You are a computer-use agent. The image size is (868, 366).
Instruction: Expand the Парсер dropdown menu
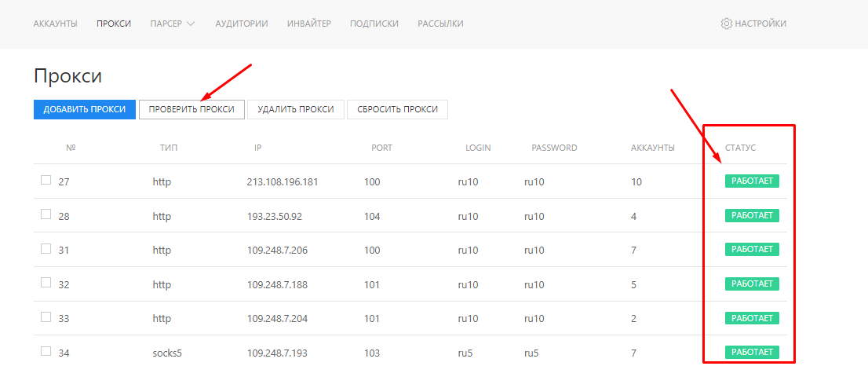pos(173,24)
